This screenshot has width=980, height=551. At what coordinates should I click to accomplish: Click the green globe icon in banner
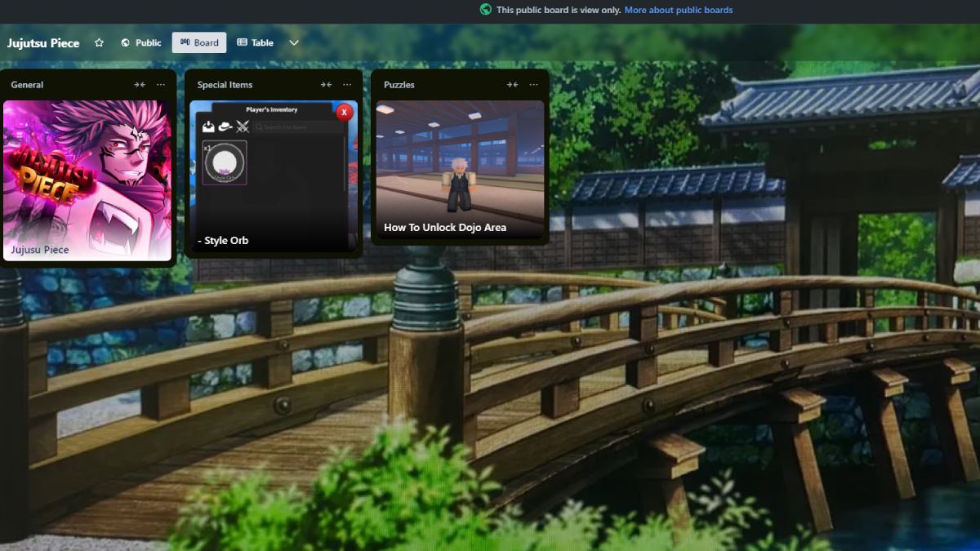[486, 10]
